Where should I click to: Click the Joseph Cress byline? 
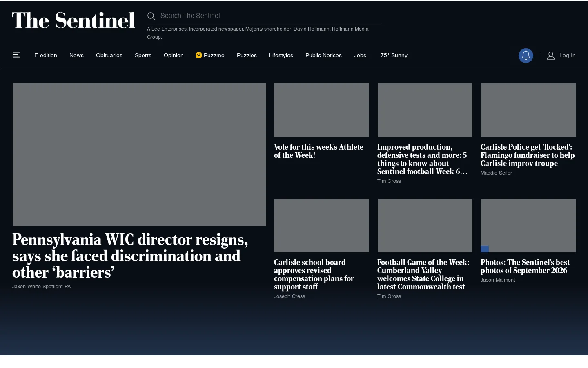(290, 296)
